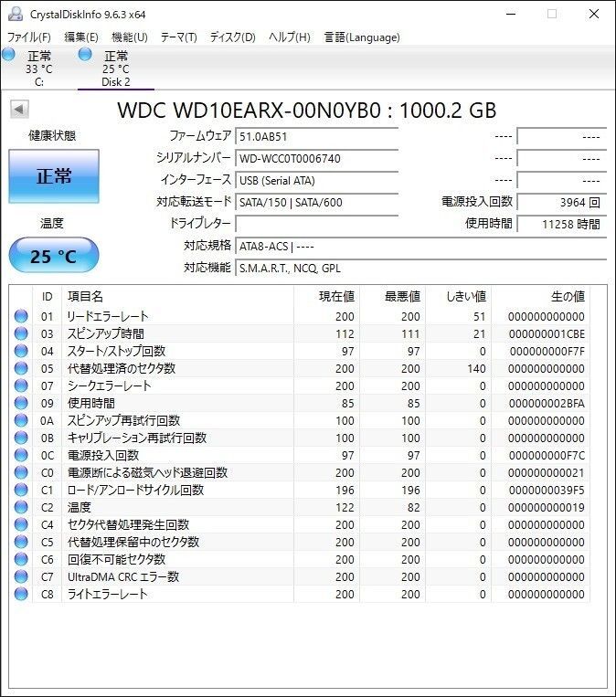The height and width of the screenshot is (697, 616).
Task: Click the standard field ATA8-ACS
Action: pyautogui.click(x=420, y=246)
